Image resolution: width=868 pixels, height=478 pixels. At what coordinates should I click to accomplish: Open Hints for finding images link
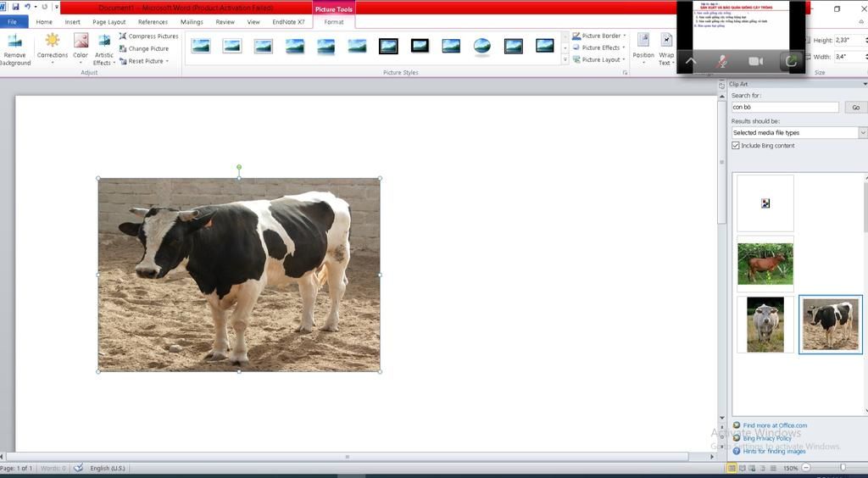coord(774,452)
